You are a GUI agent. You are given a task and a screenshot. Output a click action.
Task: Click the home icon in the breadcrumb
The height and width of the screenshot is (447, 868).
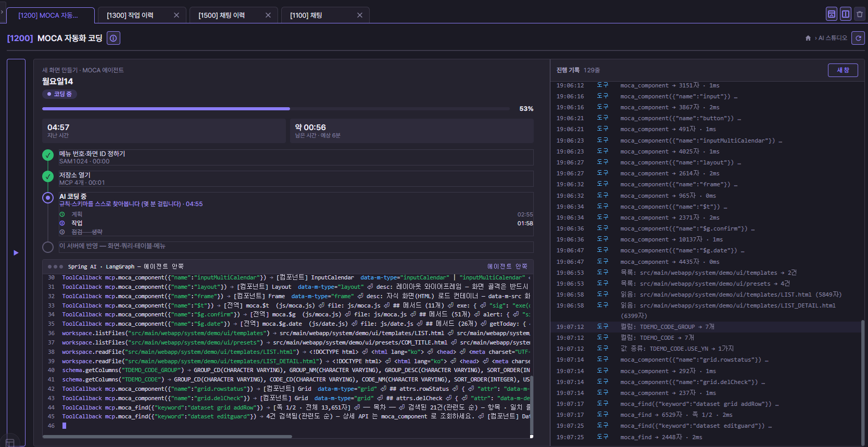(808, 38)
